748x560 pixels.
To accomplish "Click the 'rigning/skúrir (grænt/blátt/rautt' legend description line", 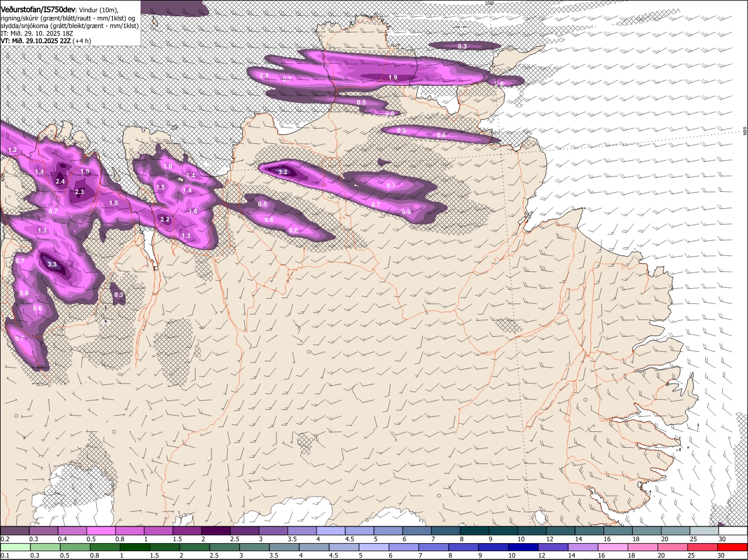I will [67, 18].
